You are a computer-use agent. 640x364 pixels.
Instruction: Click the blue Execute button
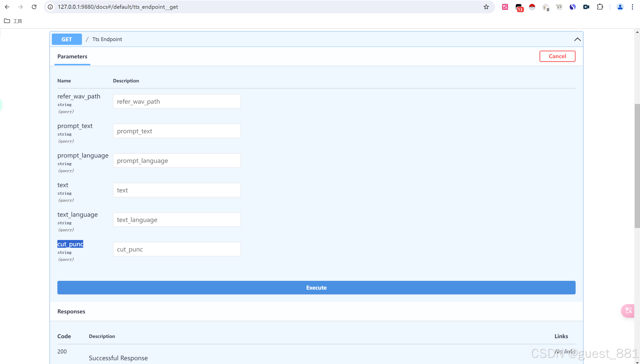[316, 288]
